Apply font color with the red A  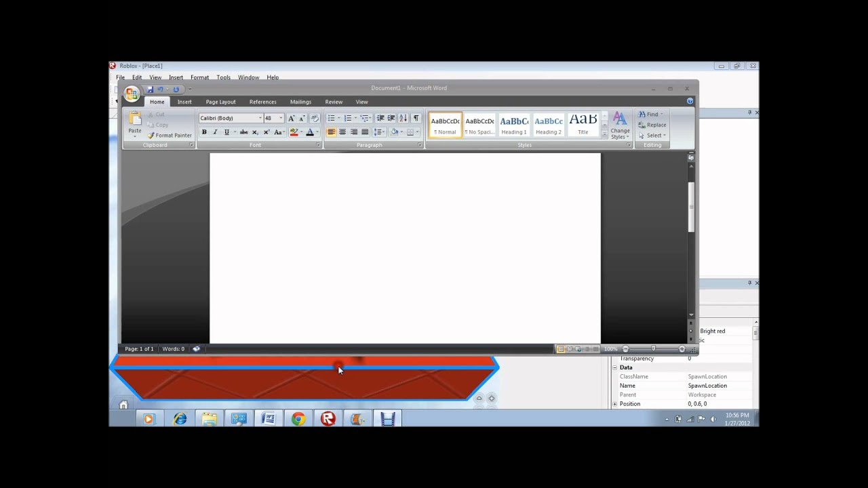[310, 132]
